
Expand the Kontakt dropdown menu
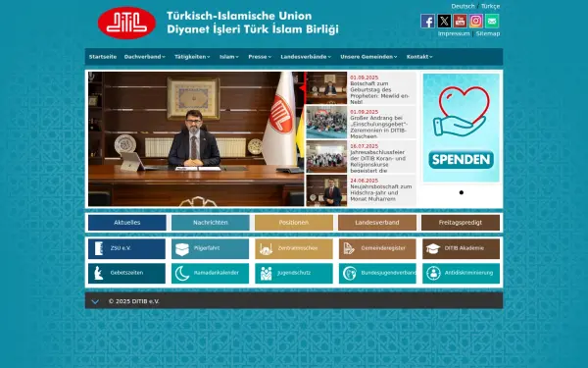[419, 57]
